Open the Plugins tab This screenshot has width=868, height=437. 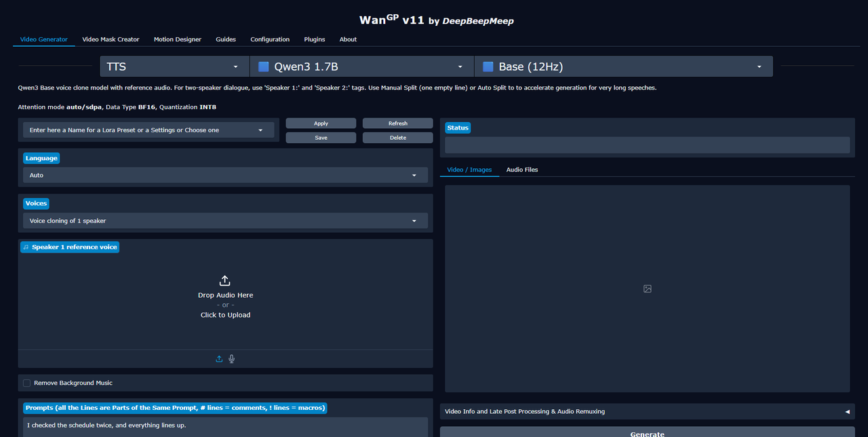pyautogui.click(x=315, y=39)
